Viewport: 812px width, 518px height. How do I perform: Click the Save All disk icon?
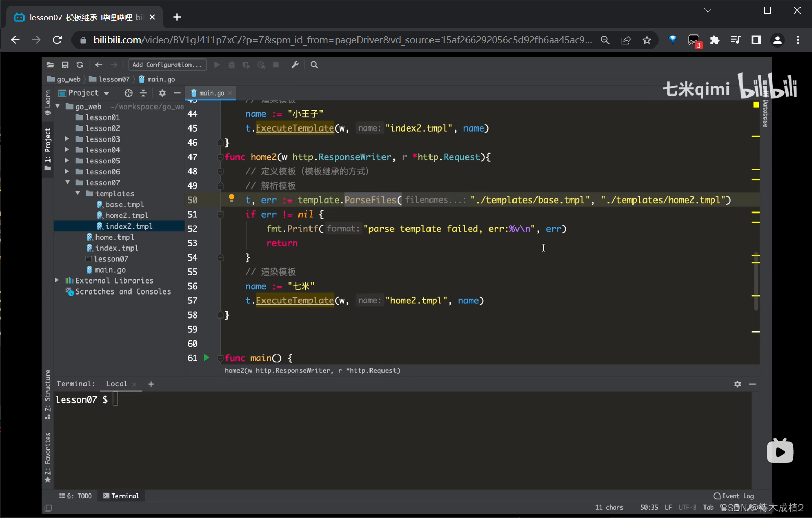pos(65,65)
